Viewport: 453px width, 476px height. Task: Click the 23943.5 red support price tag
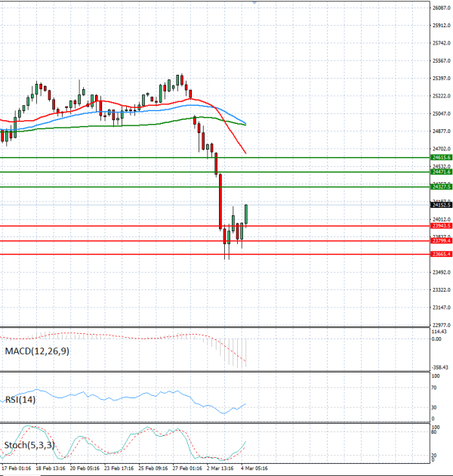click(440, 226)
